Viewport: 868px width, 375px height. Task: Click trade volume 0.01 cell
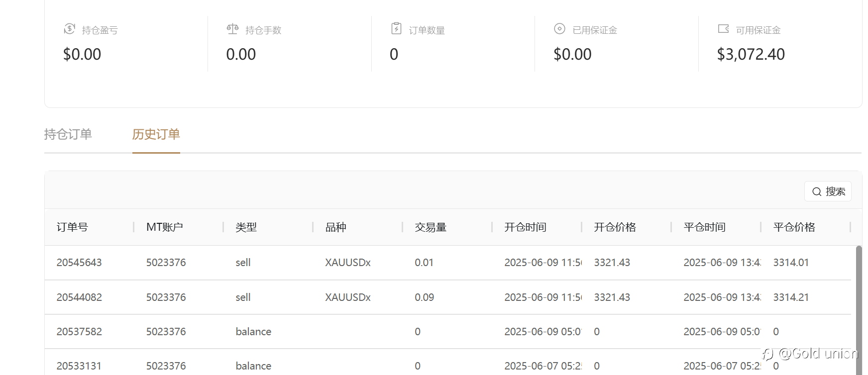pos(424,263)
